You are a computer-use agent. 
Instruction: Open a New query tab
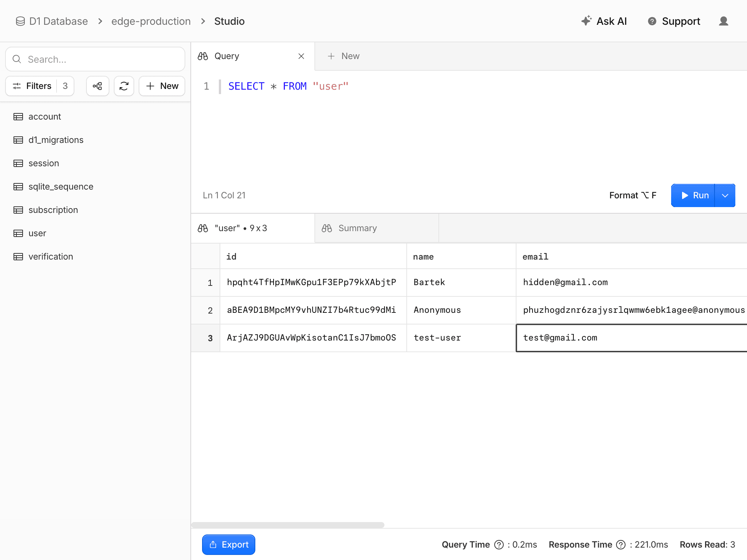pos(343,56)
